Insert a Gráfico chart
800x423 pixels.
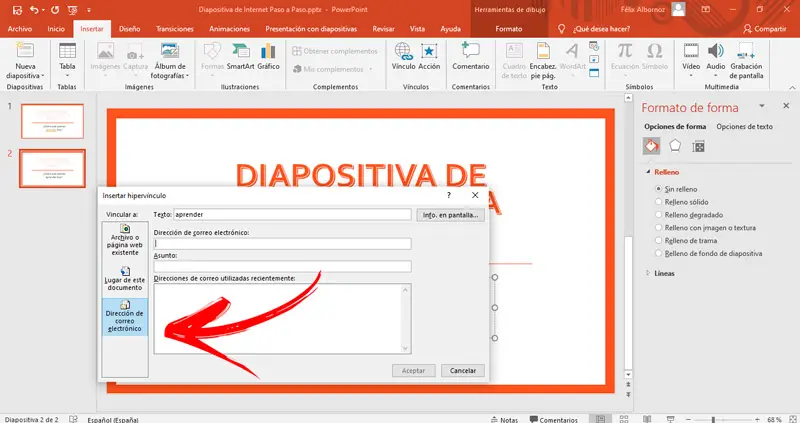[x=268, y=56]
